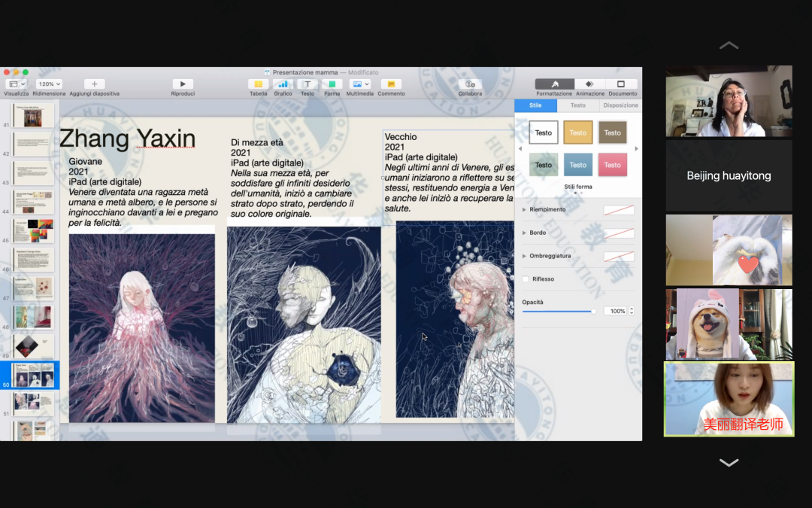Select slide 48 thumbnail

33,318
